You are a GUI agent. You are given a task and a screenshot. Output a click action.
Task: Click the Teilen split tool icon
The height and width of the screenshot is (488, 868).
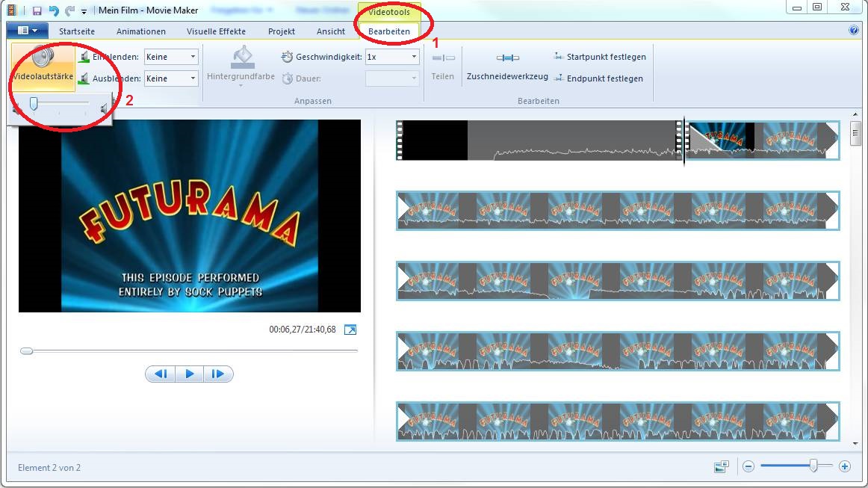pyautogui.click(x=443, y=58)
